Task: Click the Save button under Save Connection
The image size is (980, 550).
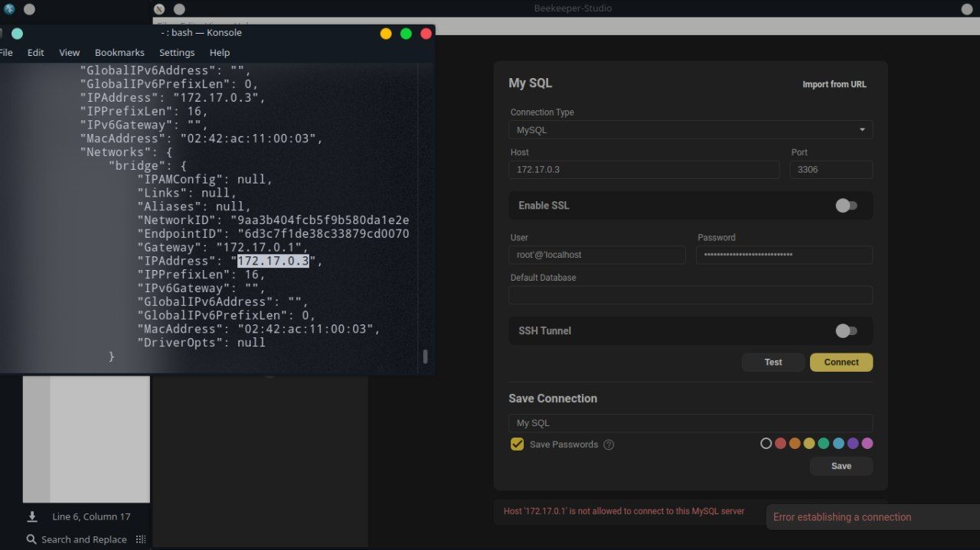Action: click(x=841, y=466)
